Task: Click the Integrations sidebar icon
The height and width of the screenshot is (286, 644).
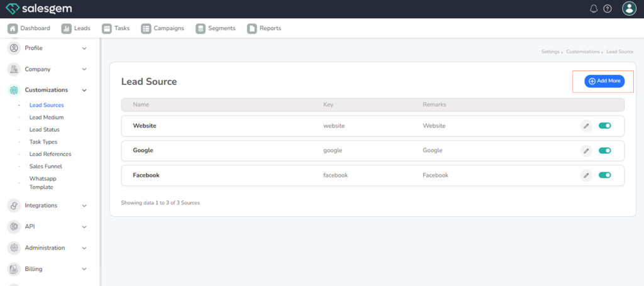Action: tap(14, 206)
